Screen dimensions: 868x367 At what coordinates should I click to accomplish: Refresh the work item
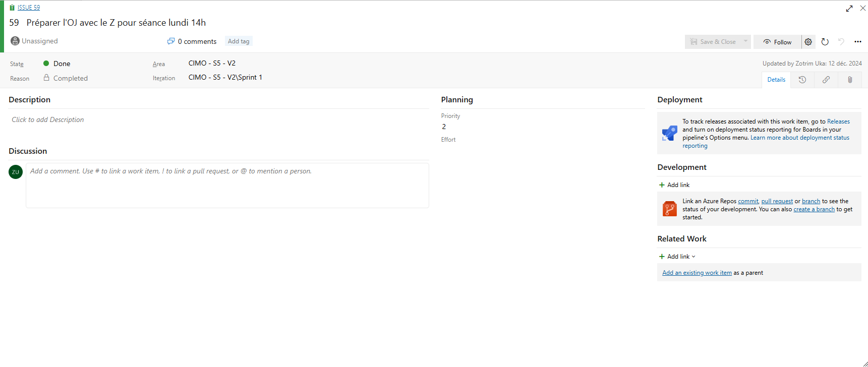click(x=825, y=42)
